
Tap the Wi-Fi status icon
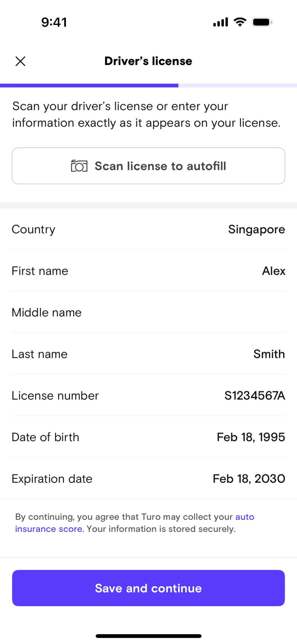pyautogui.click(x=240, y=22)
